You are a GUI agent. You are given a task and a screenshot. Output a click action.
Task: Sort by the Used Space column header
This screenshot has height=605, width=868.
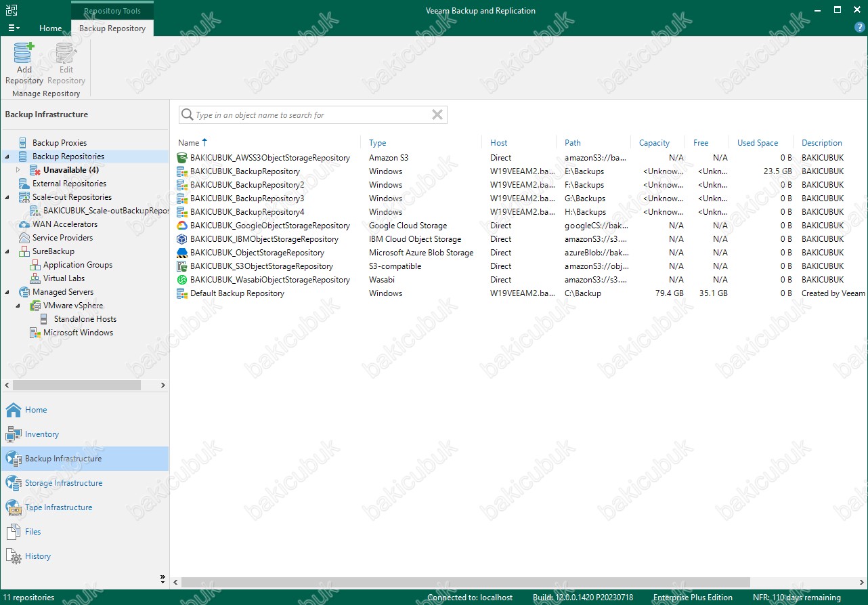click(x=758, y=143)
